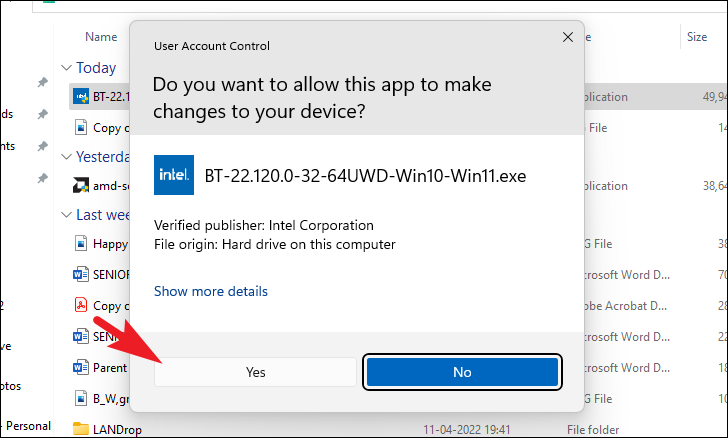Select the Copy image file icon under Today
The height and width of the screenshot is (438, 728).
81,127
